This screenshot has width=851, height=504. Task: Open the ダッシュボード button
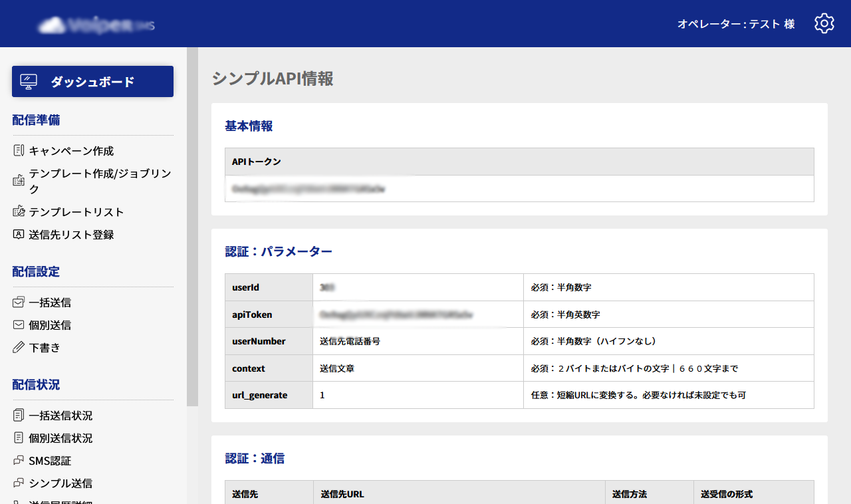[92, 81]
